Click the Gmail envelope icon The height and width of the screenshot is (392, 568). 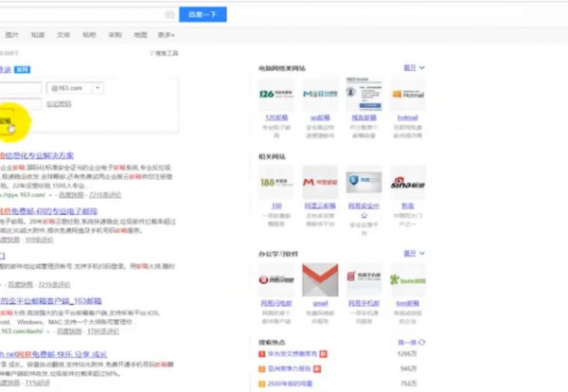(x=319, y=278)
